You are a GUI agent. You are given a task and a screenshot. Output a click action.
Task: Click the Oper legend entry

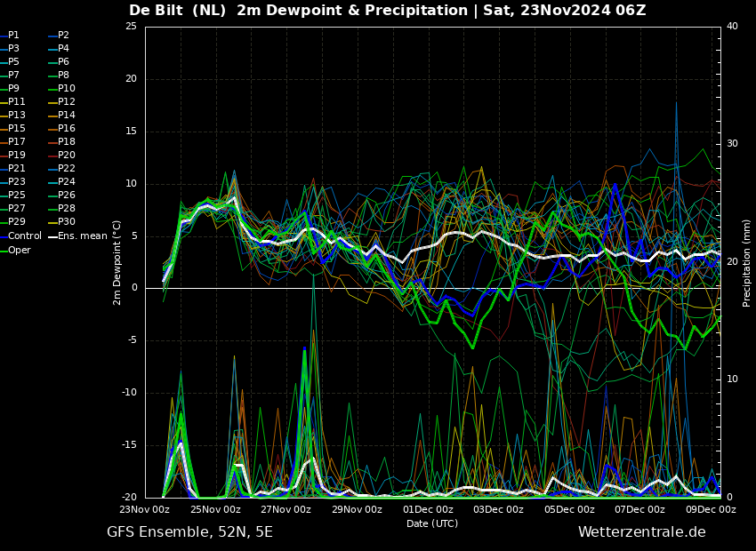coord(15,250)
